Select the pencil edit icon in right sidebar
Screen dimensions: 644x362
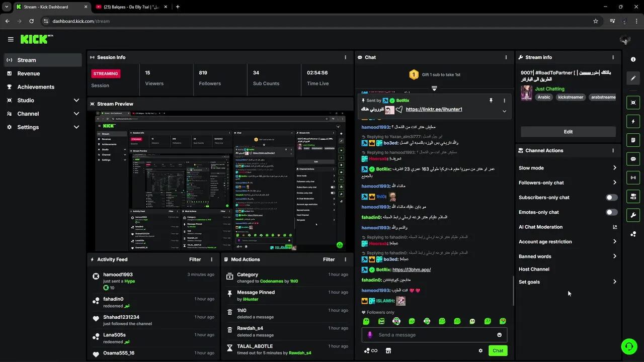pyautogui.click(x=633, y=78)
